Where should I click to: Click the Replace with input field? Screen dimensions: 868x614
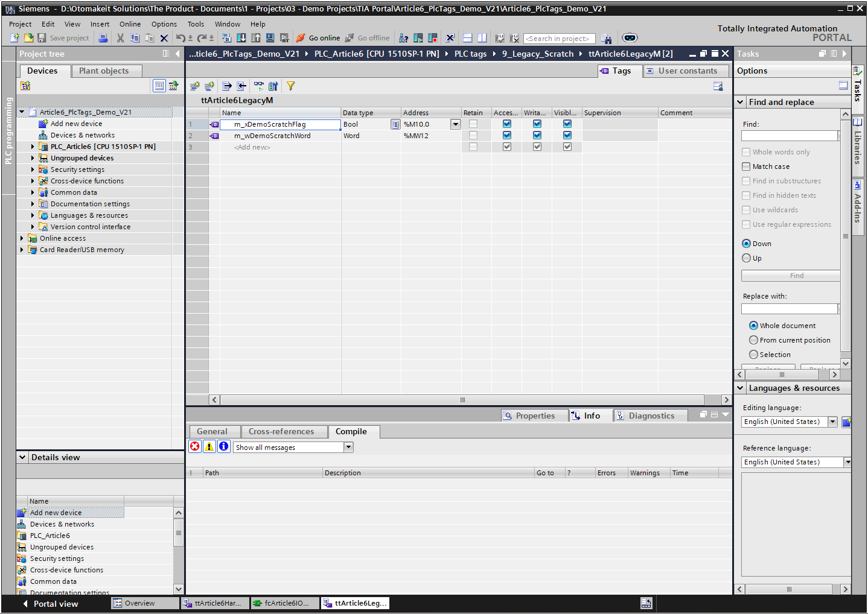[790, 309]
